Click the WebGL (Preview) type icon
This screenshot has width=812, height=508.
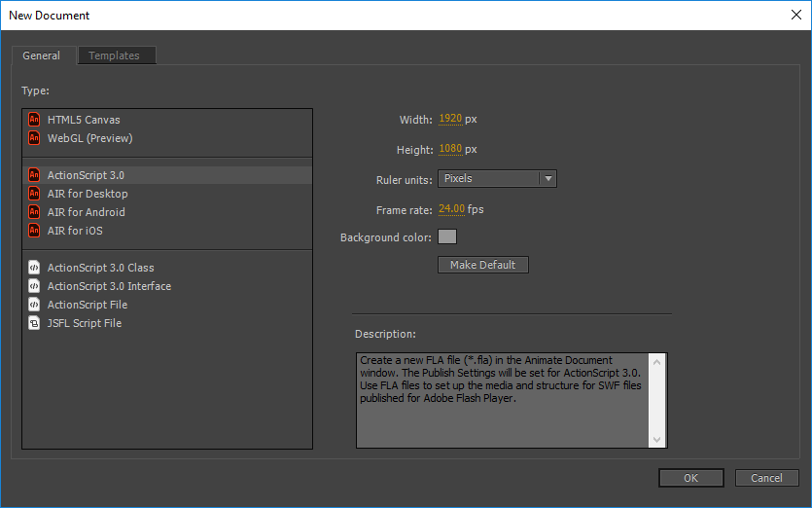tap(35, 138)
